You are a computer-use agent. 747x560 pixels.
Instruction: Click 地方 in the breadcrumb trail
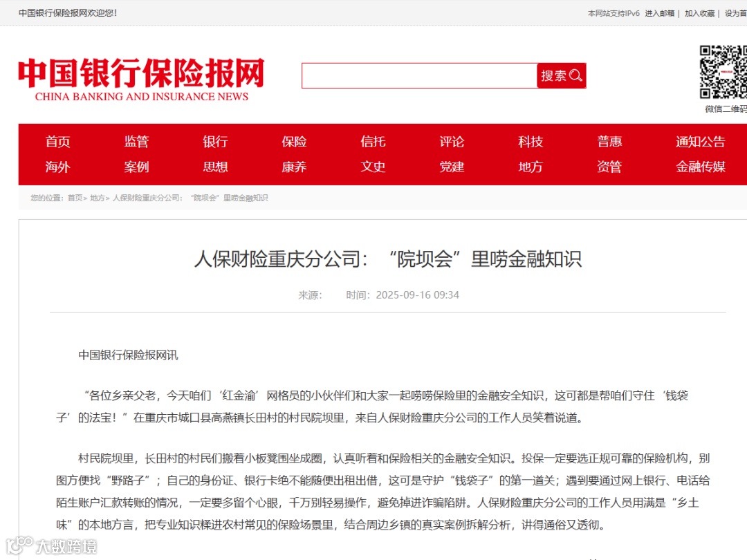click(98, 198)
